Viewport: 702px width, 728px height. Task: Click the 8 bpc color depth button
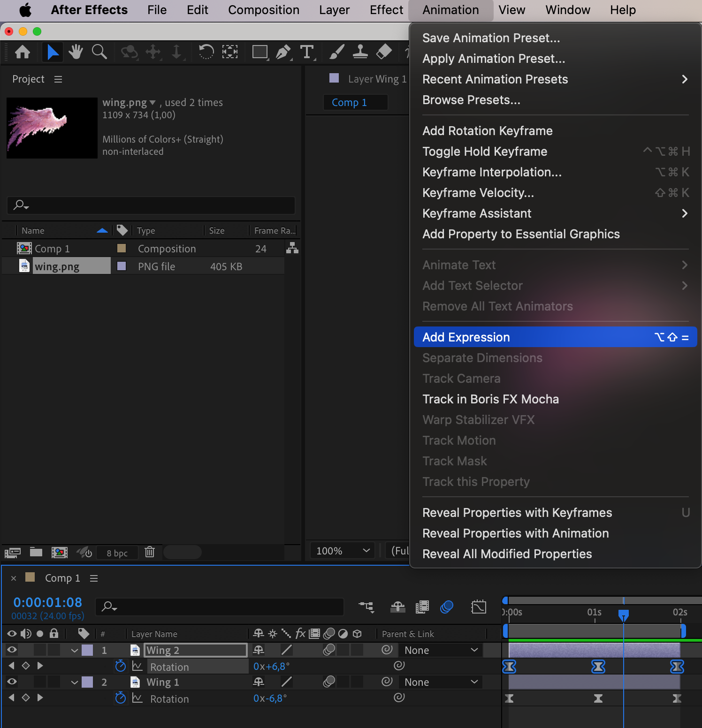[117, 553]
